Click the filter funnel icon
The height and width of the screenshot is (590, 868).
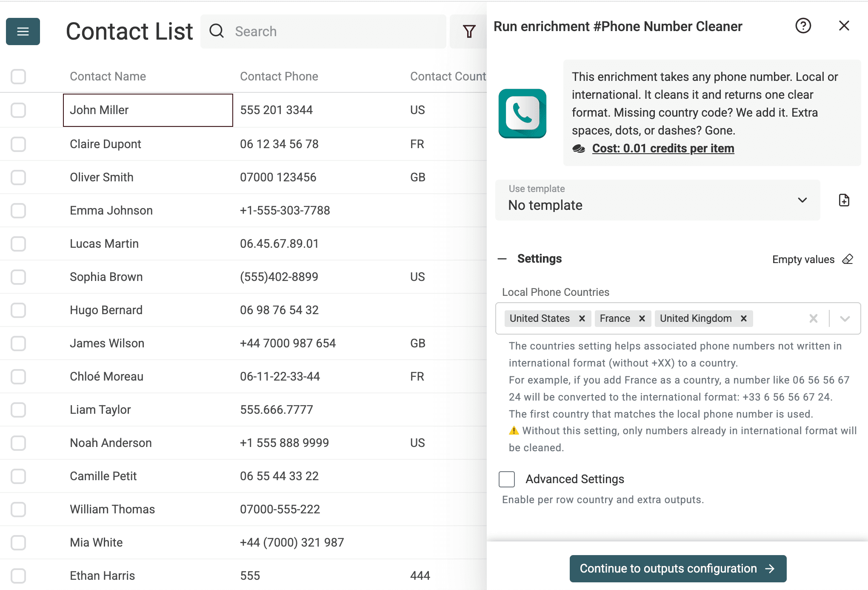coord(469,32)
